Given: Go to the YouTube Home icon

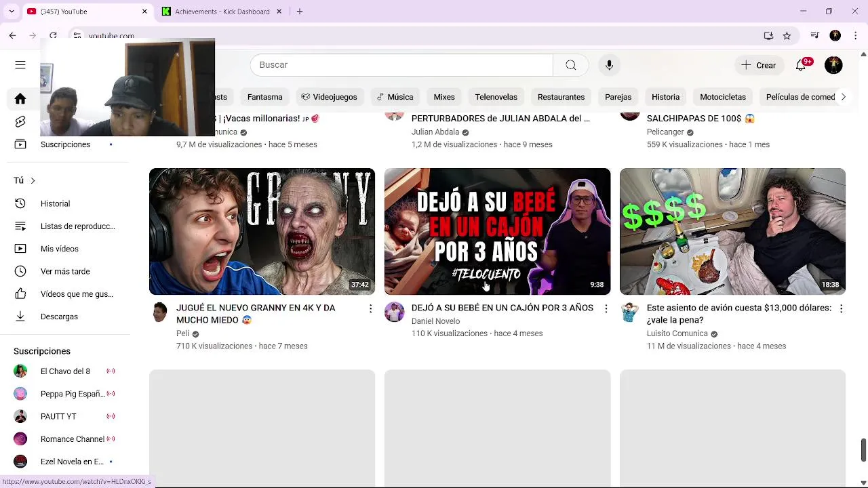Looking at the screenshot, I should (20, 99).
